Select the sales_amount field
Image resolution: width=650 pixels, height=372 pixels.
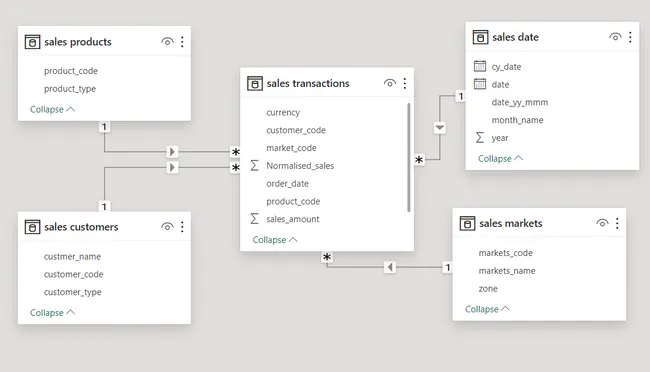point(293,219)
